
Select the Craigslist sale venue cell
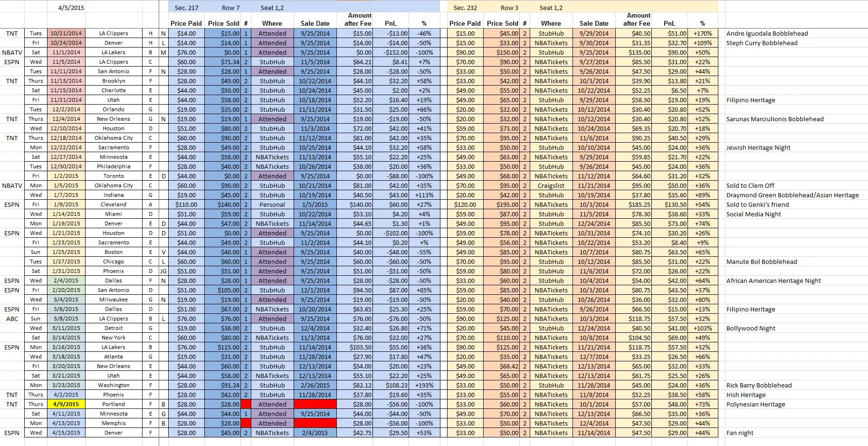click(x=551, y=185)
